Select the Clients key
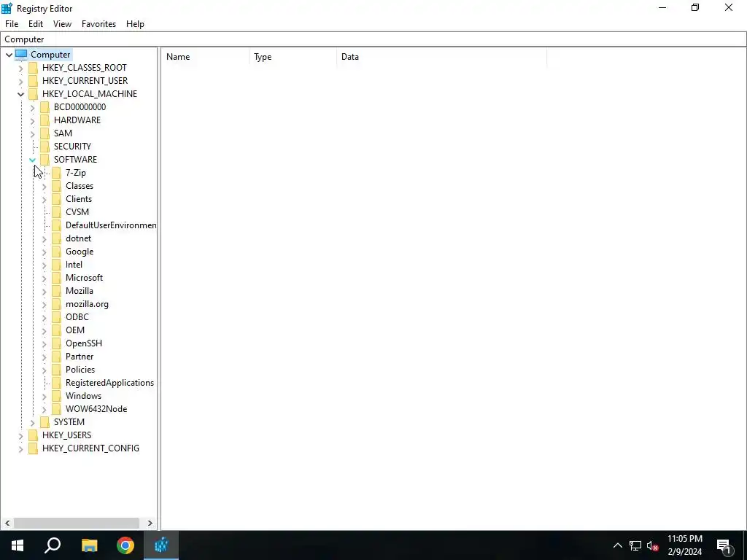This screenshot has width=747, height=560. point(79,199)
